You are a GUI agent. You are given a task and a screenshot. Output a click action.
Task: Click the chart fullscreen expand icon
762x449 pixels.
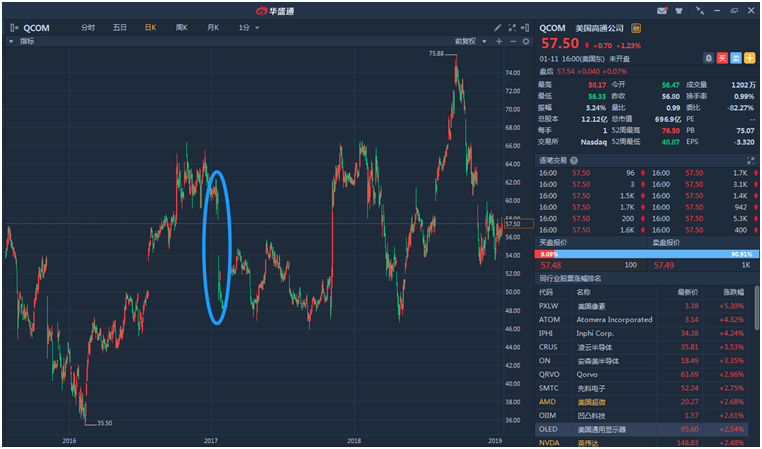coord(511,27)
